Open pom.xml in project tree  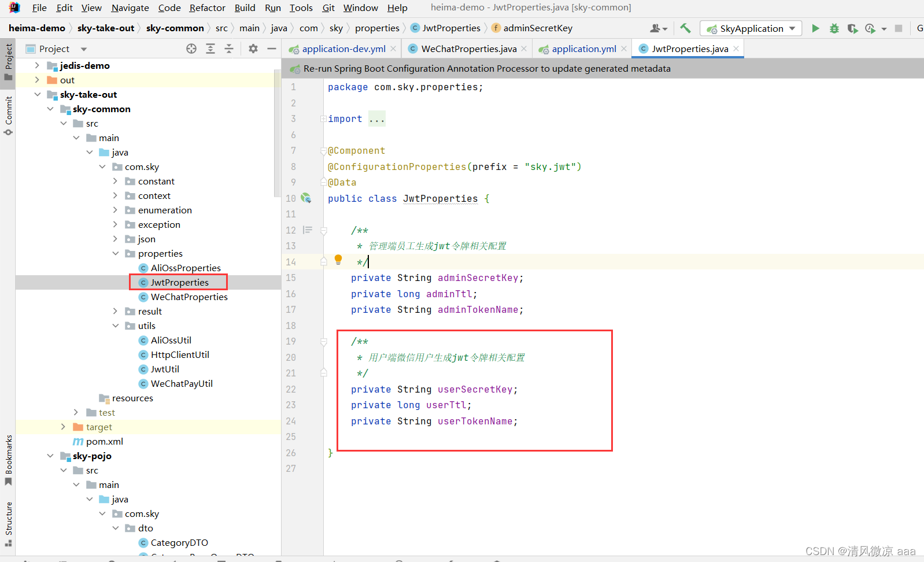click(x=104, y=441)
